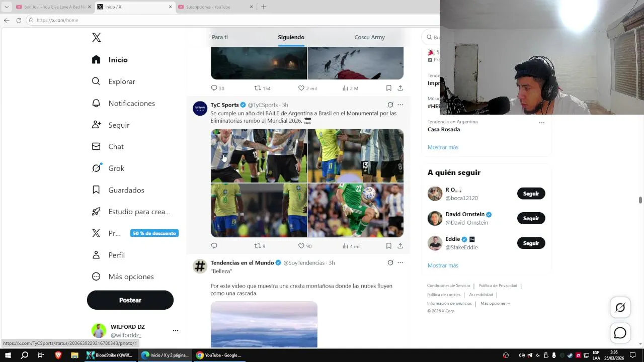Open the floating chat messages button
644x362 pixels.
620,333
